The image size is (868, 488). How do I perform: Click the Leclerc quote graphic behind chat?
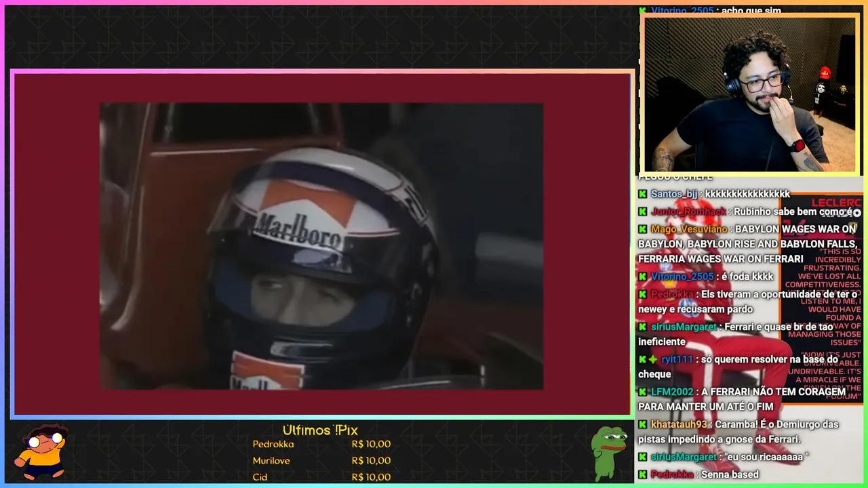click(x=821, y=298)
